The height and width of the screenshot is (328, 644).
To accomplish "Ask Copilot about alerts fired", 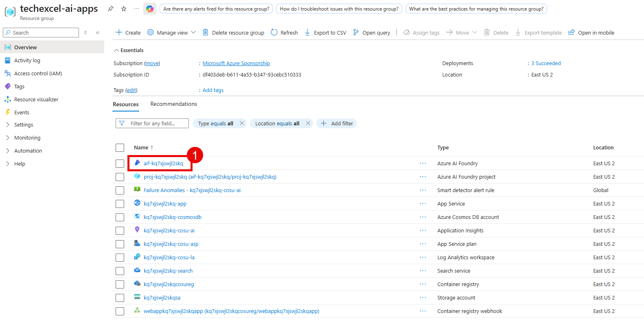I will click(x=216, y=9).
